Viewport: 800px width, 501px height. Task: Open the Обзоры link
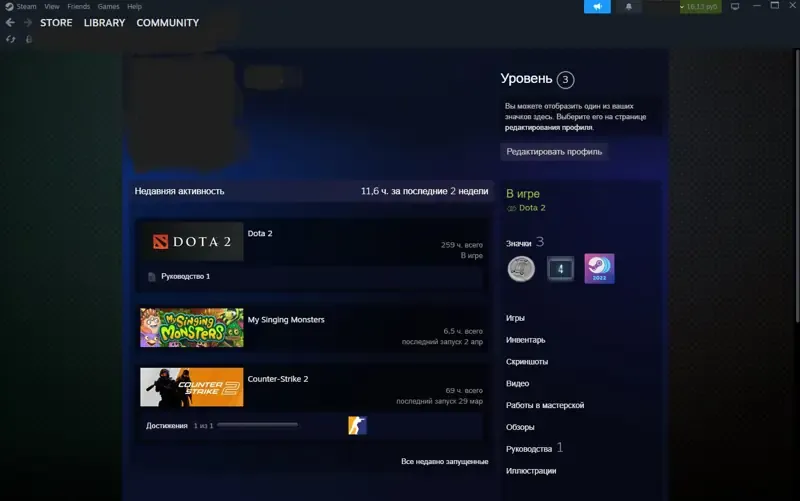(520, 427)
